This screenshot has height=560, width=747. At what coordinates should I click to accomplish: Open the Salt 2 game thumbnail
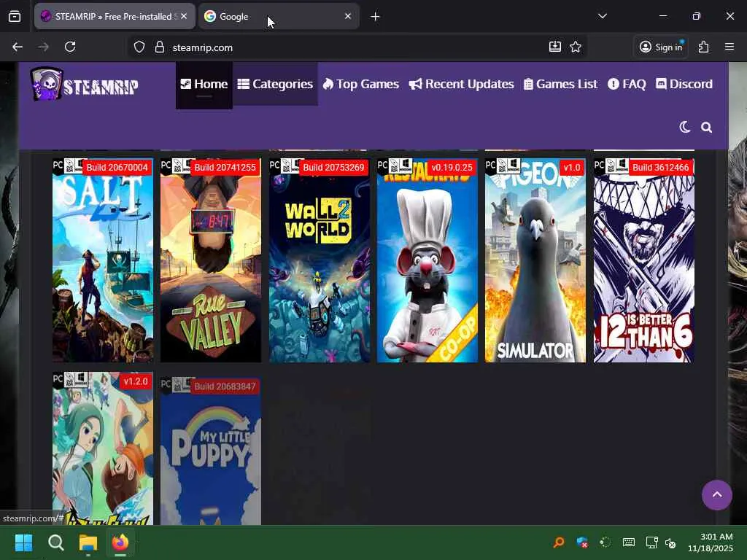click(103, 260)
